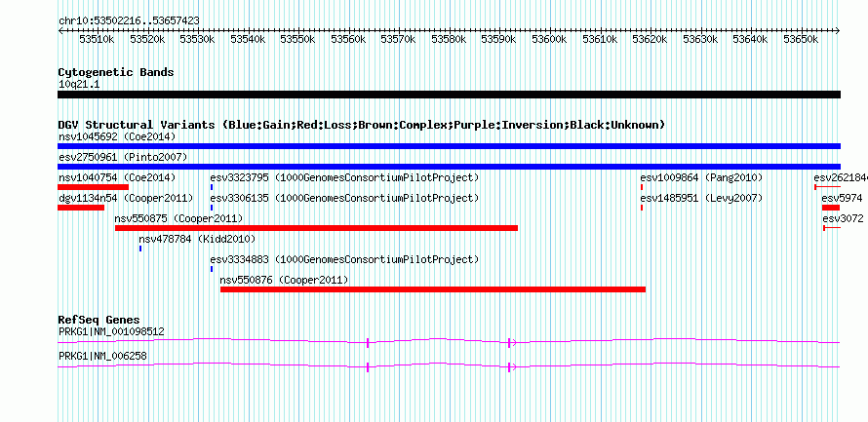Click label dgv1134n54 (Cooper2011)
The width and height of the screenshot is (868, 422).
coord(126,198)
